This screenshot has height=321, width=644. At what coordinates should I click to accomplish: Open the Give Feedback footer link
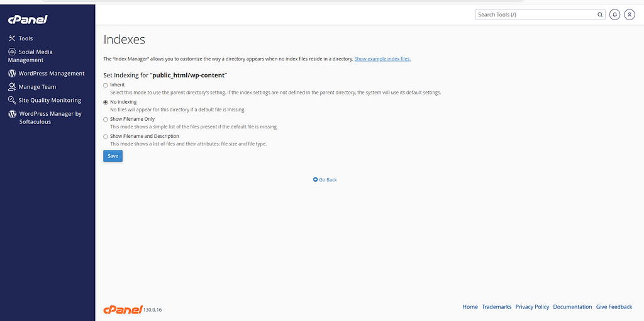(614, 307)
